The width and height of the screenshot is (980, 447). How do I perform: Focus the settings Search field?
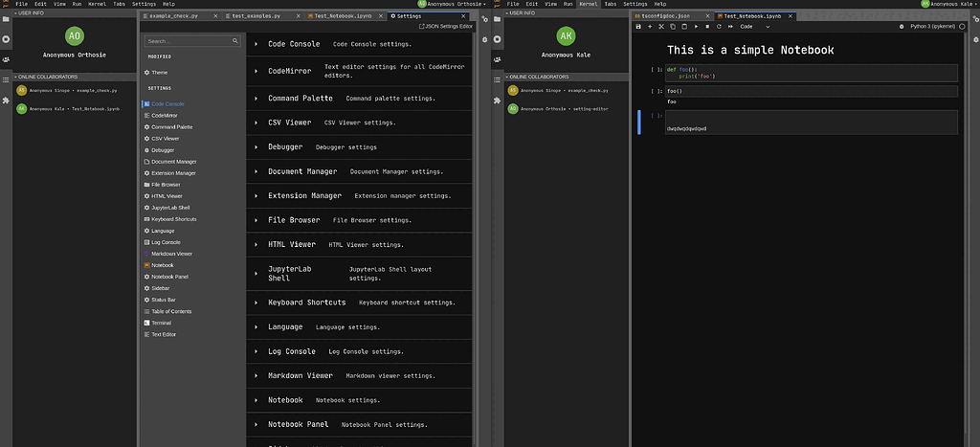pyautogui.click(x=189, y=41)
